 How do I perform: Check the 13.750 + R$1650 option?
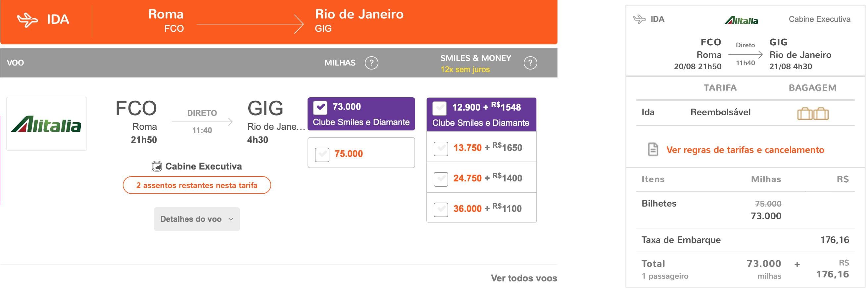[x=441, y=149]
